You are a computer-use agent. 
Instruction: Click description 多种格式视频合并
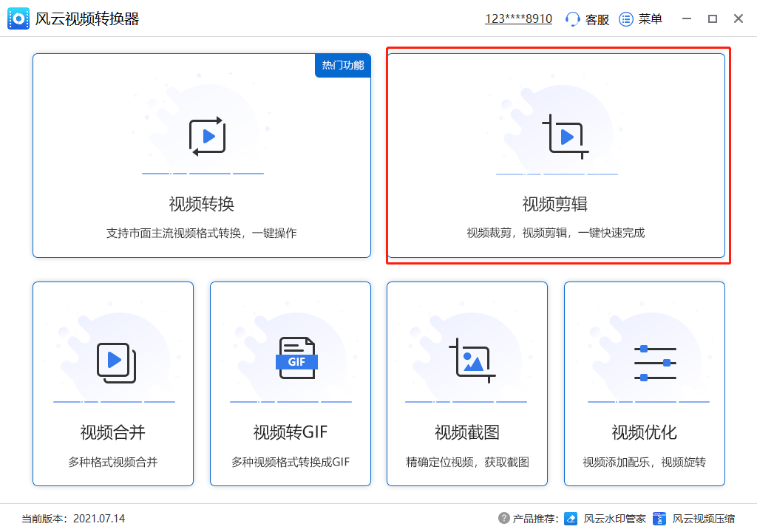click(113, 462)
